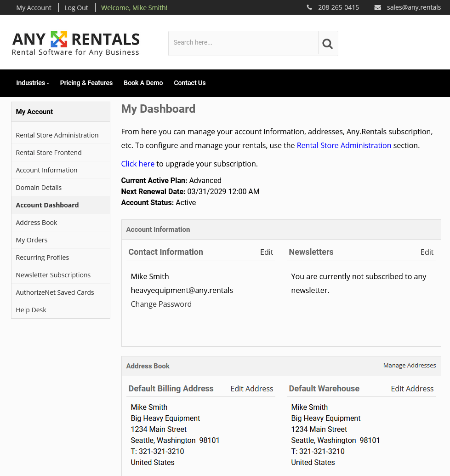Click the envelope email icon
This screenshot has height=476, width=450.
377,7
